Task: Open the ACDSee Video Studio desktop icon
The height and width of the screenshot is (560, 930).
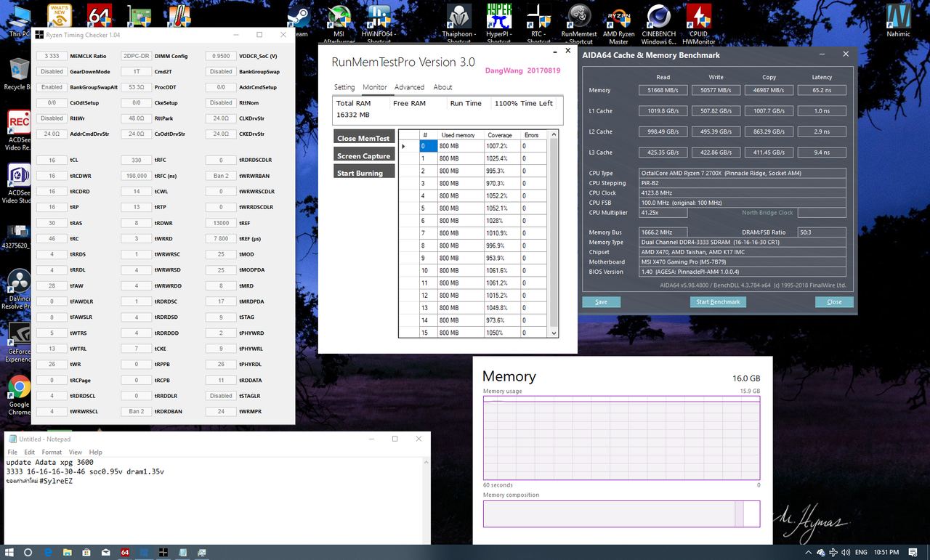Action: click(x=18, y=183)
